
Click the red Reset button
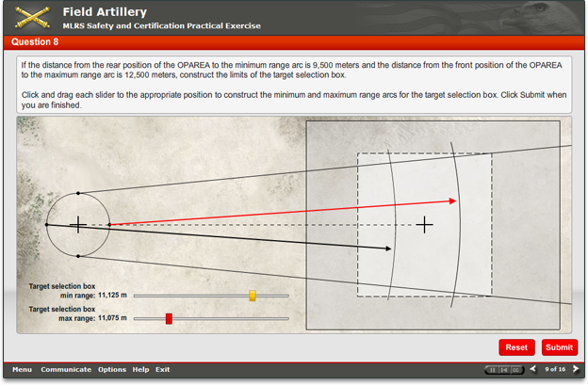(516, 347)
